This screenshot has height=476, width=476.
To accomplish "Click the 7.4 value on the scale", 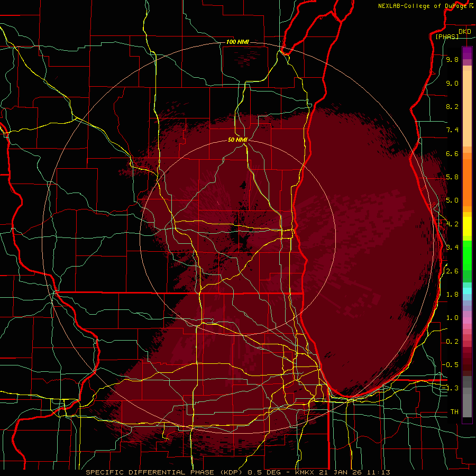I will (452, 130).
